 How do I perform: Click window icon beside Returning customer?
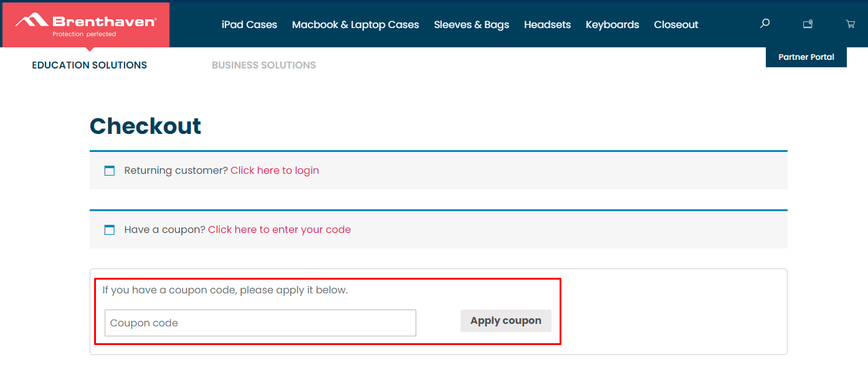(110, 171)
